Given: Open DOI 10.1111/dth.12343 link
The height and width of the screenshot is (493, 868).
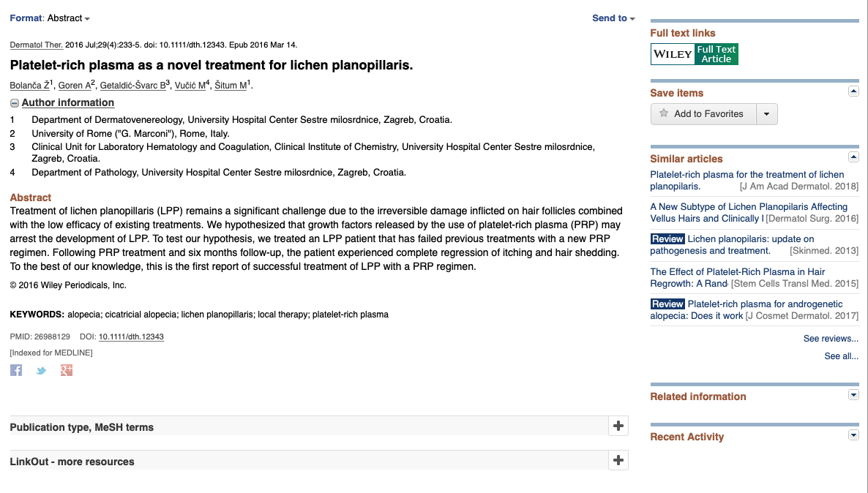Looking at the screenshot, I should pyautogui.click(x=131, y=337).
